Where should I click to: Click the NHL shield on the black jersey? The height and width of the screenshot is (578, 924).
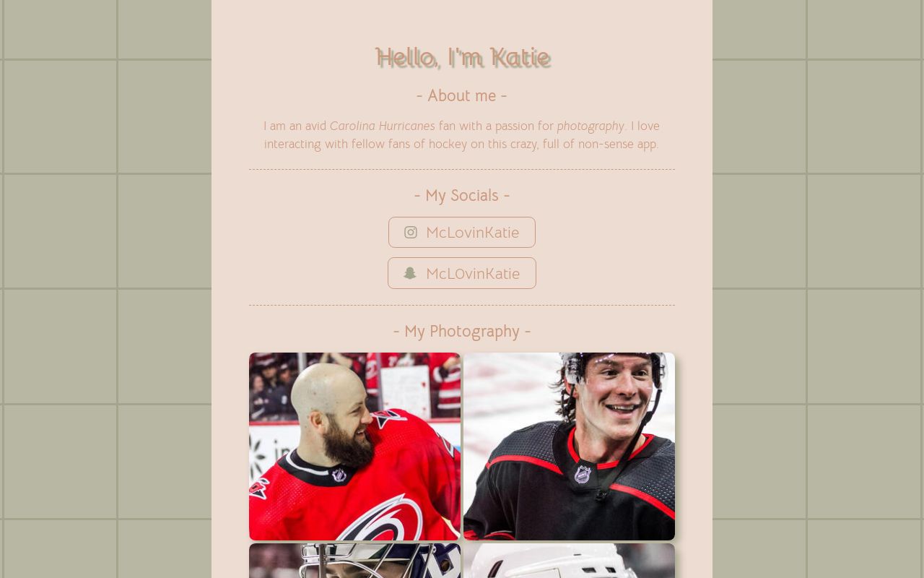pos(583,474)
